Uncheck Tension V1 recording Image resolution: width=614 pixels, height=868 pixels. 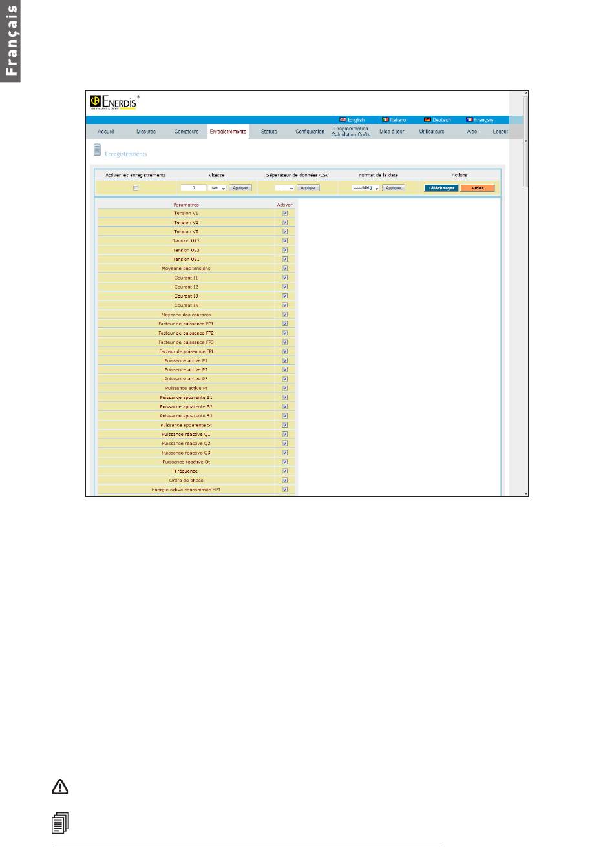click(285, 213)
